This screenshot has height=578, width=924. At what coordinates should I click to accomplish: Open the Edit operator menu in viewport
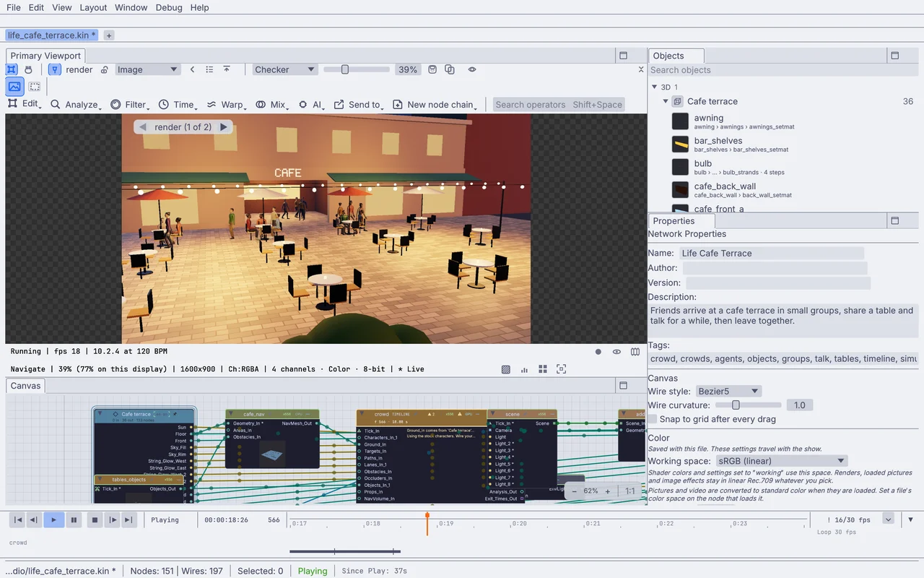pyautogui.click(x=24, y=104)
